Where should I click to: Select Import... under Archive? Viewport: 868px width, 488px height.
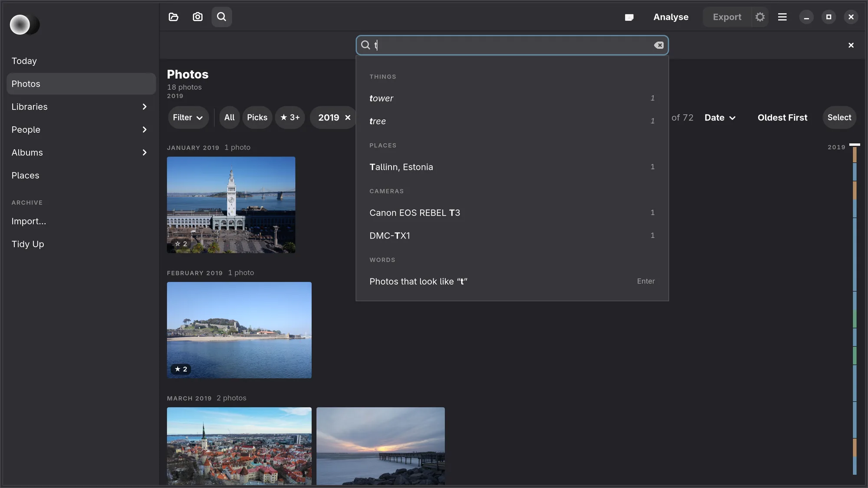point(81,221)
